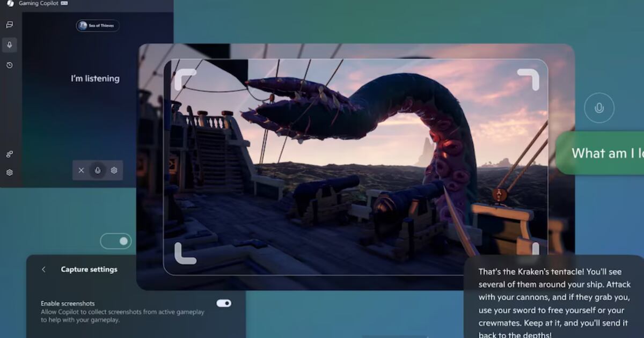The image size is (644, 338).
Task: Click the Gaming Copilot logo icon
Action: pos(10,3)
